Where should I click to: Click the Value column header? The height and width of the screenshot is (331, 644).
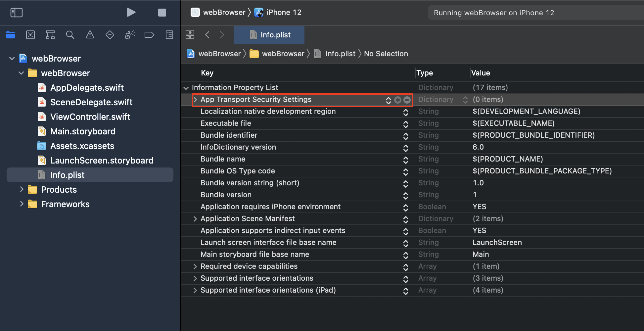(481, 73)
